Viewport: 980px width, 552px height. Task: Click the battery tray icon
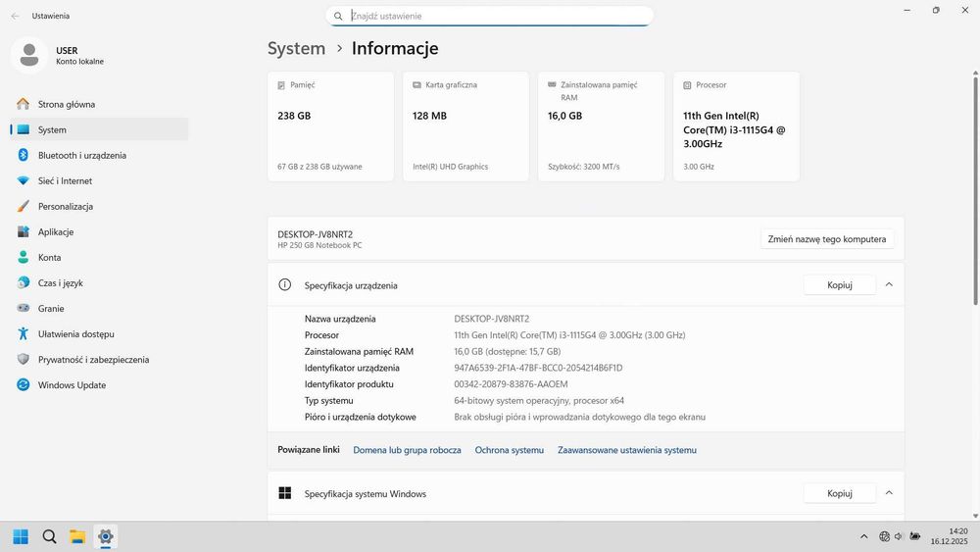[x=914, y=536]
